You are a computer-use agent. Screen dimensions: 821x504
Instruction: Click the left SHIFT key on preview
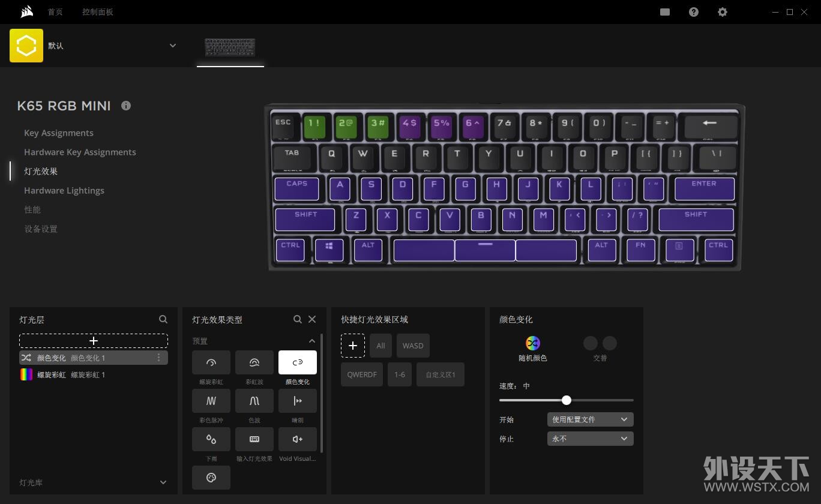(305, 219)
